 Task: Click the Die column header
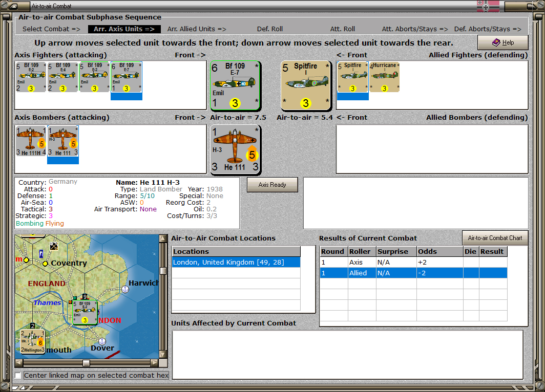[471, 251]
